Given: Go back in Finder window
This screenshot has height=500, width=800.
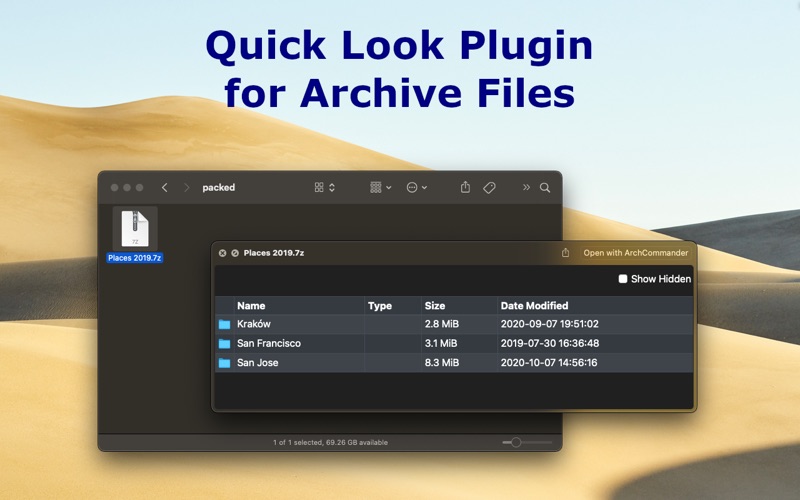Looking at the screenshot, I should point(164,188).
